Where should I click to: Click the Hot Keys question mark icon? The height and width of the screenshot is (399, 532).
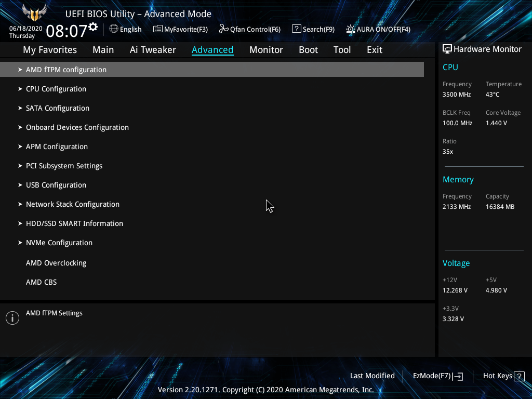click(520, 376)
